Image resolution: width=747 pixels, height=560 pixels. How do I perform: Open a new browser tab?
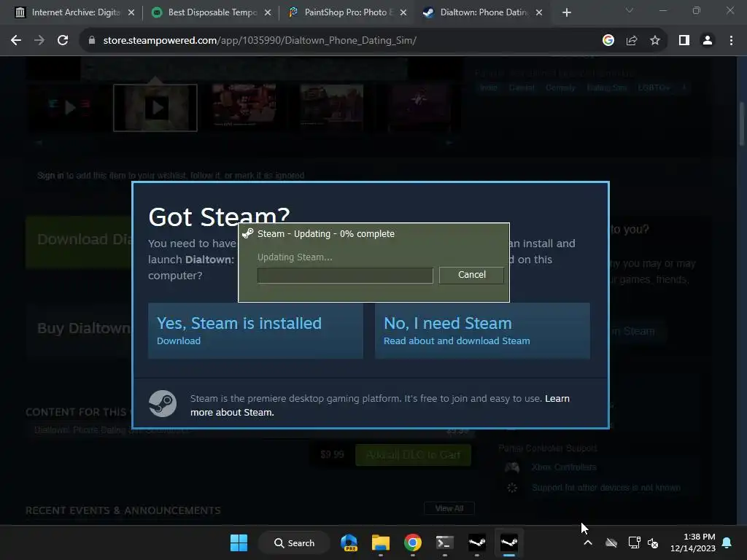pos(566,12)
